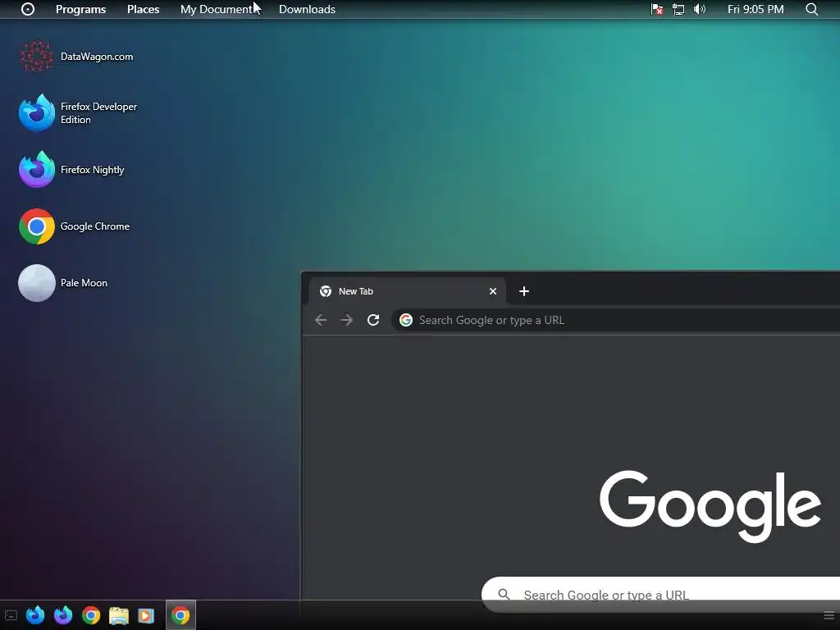Select the Google Chrome desktop icon

pyautogui.click(x=74, y=226)
